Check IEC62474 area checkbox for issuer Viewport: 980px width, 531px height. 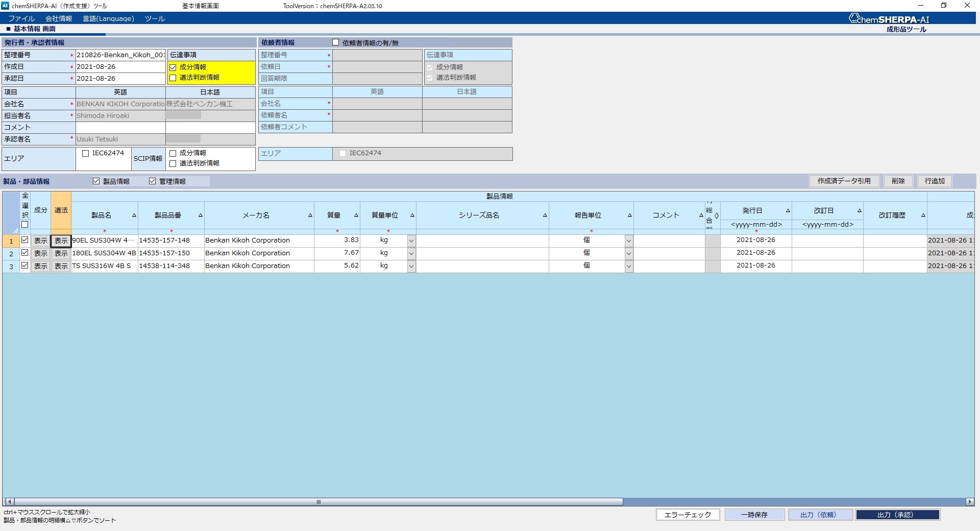(x=86, y=153)
